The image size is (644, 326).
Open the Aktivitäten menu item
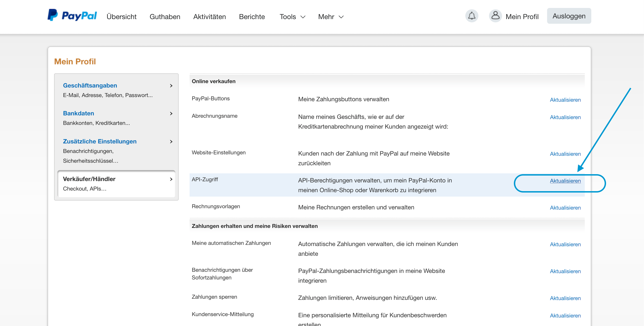click(209, 17)
